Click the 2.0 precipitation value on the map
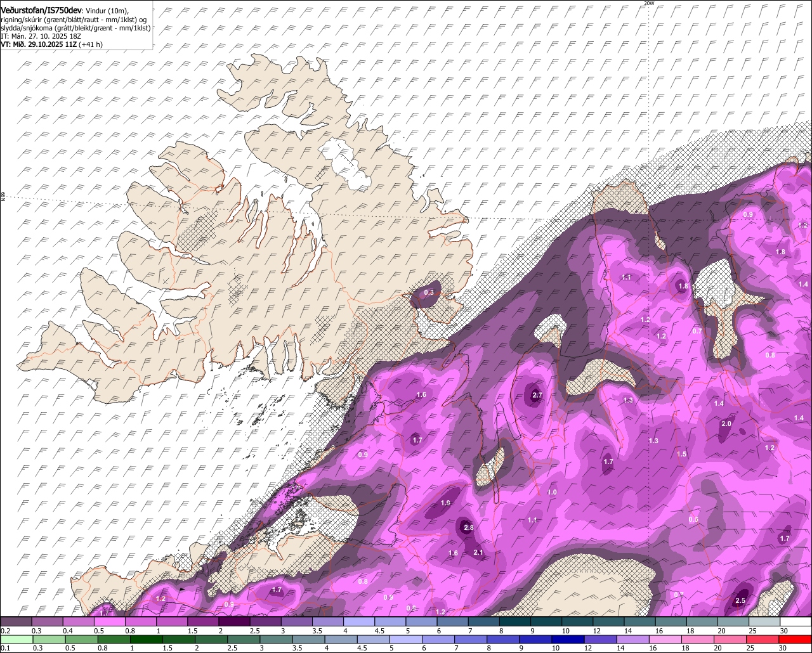 pyautogui.click(x=726, y=423)
